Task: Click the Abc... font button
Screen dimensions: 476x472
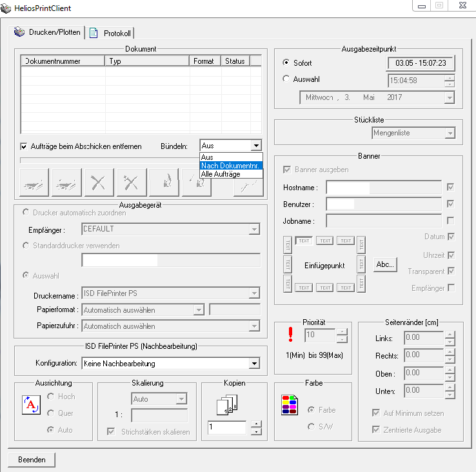Action: [x=385, y=264]
